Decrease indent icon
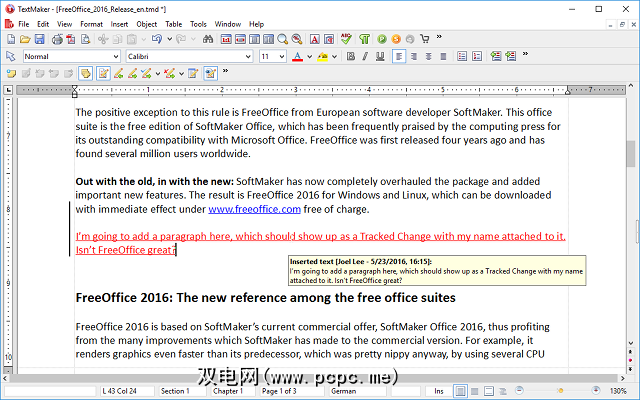 tap(496, 56)
